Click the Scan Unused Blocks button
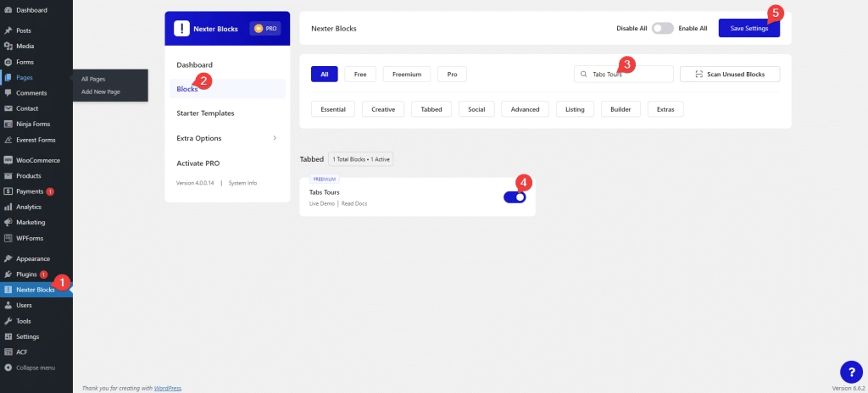 tap(730, 75)
